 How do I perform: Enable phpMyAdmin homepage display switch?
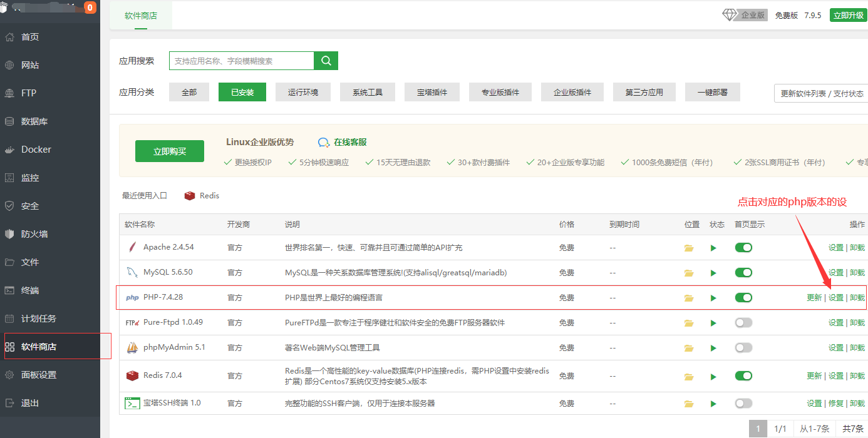pos(743,348)
